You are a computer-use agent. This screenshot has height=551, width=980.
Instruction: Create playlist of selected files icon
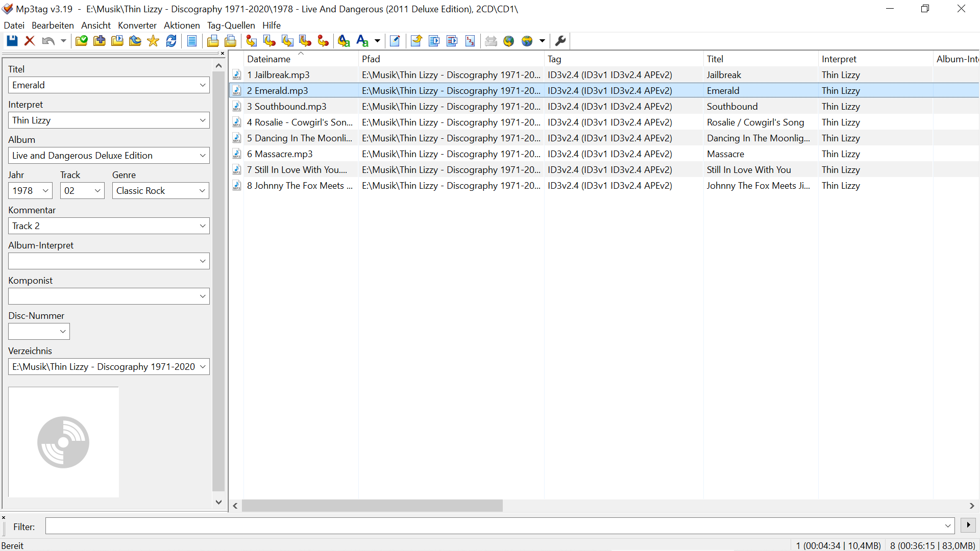[x=452, y=41]
